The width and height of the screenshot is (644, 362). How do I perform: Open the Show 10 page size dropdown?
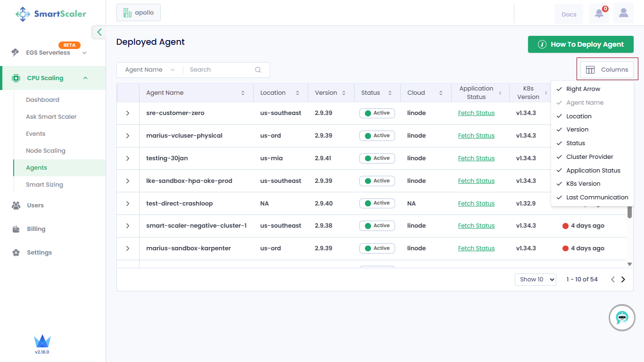535,280
